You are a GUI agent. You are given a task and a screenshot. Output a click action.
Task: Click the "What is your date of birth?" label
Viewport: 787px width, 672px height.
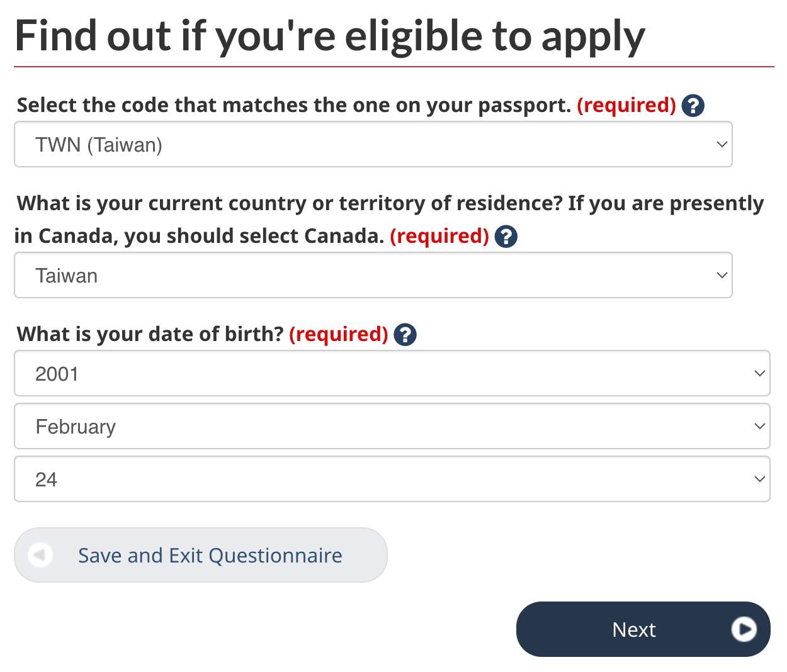click(150, 334)
